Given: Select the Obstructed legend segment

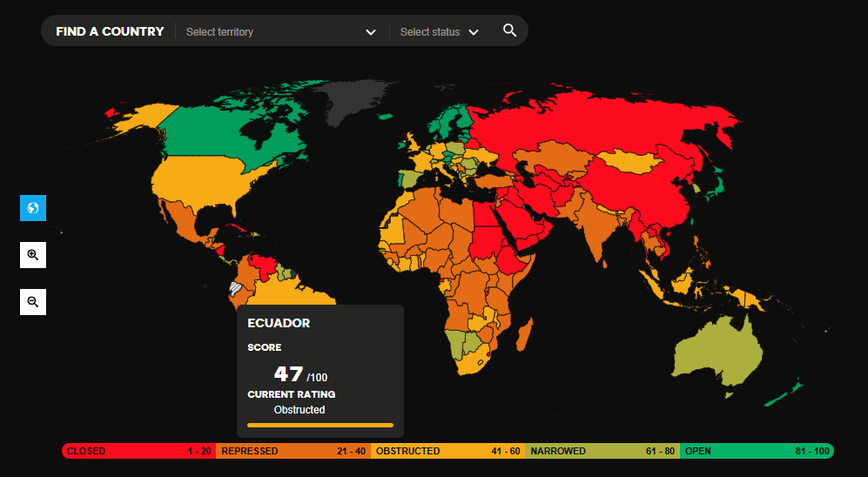Looking at the screenshot, I should tap(447, 451).
